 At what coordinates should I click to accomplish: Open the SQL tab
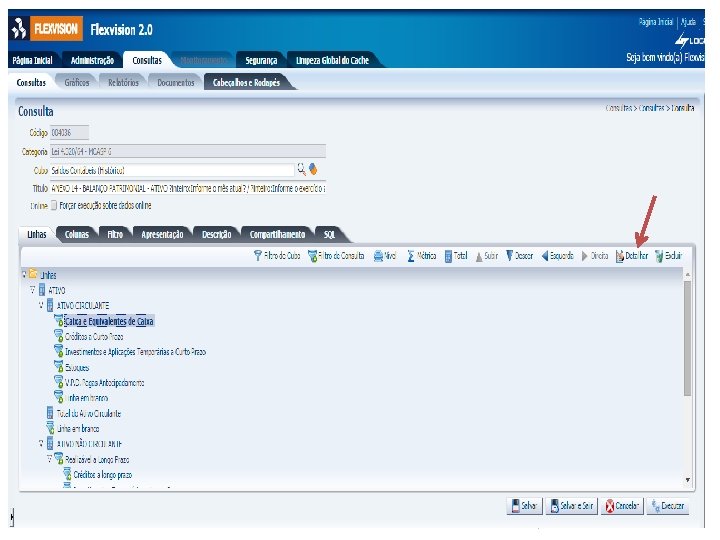click(329, 234)
